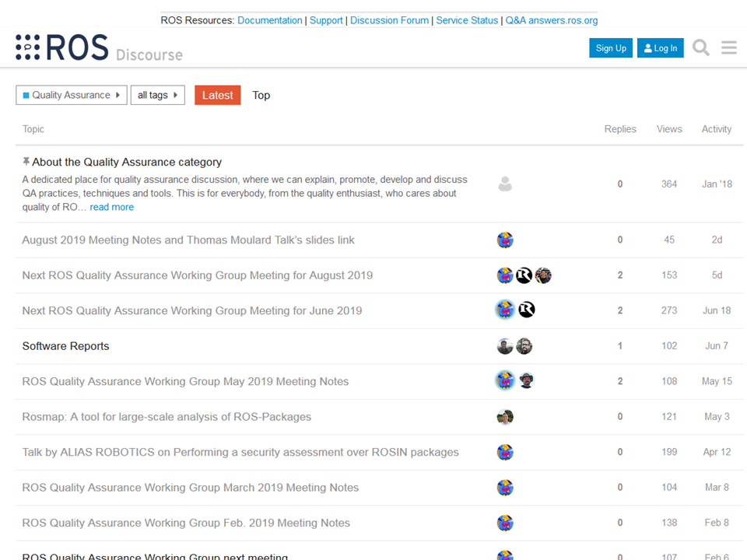Click black R avatar on August 2019 Working Group Meeting row
This screenshot has width=747, height=560.
pos(524,275)
